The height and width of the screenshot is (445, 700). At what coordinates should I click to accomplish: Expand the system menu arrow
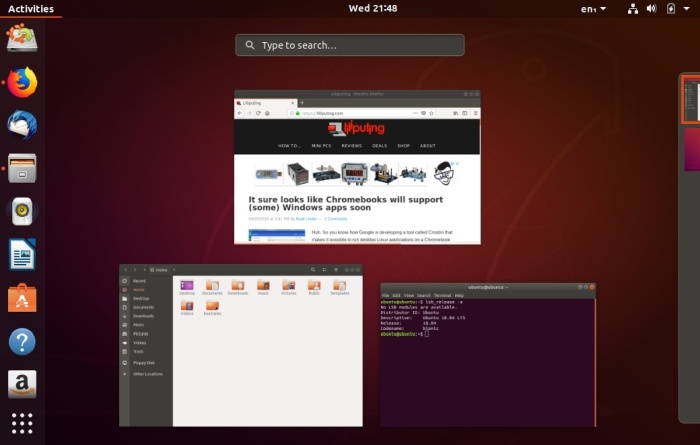click(686, 8)
